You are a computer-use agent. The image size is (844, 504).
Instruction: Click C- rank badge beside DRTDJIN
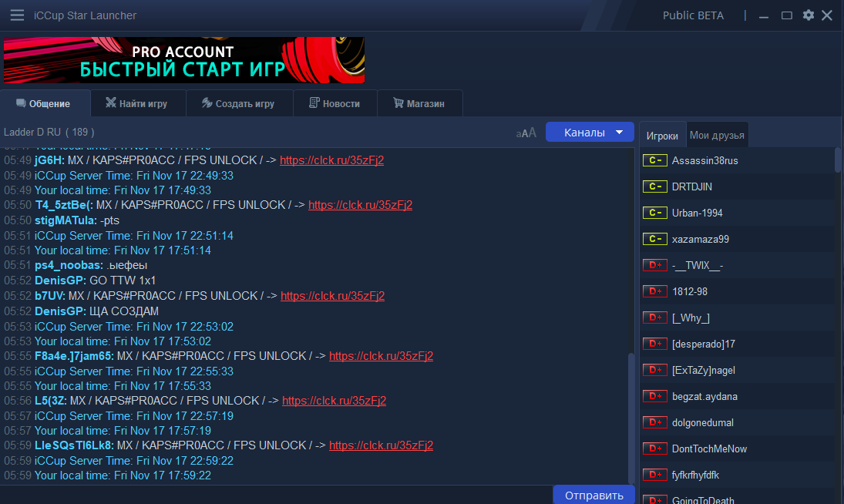tap(654, 186)
